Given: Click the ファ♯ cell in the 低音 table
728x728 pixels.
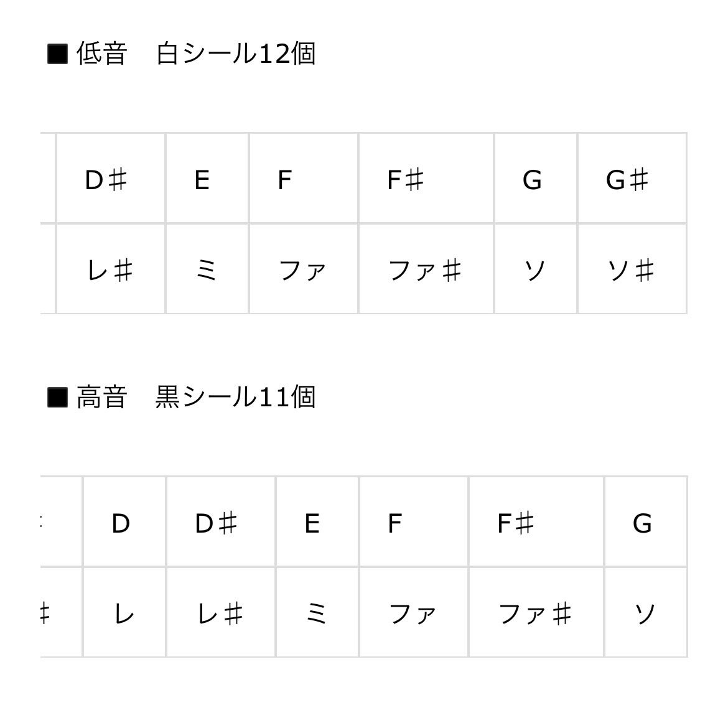Looking at the screenshot, I should click(426, 270).
